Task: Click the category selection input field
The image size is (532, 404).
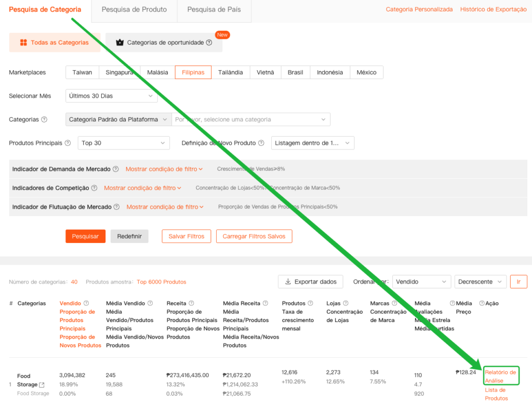Action: pyautogui.click(x=251, y=119)
